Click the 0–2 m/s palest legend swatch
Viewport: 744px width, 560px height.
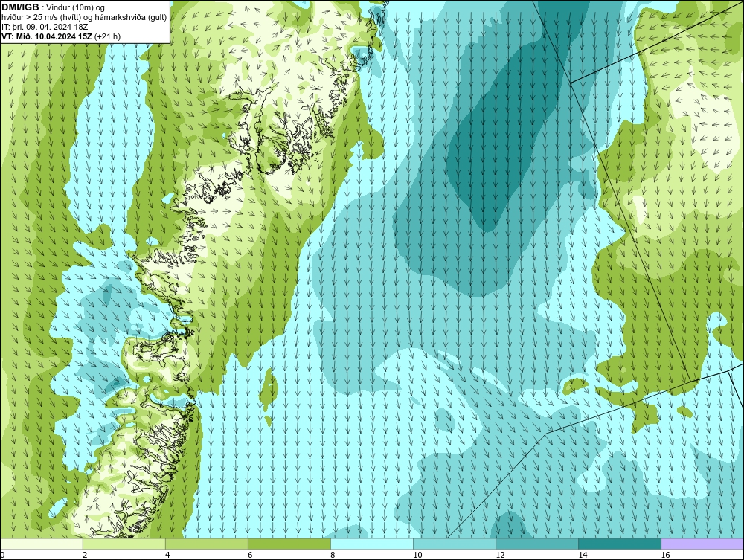tap(41, 544)
